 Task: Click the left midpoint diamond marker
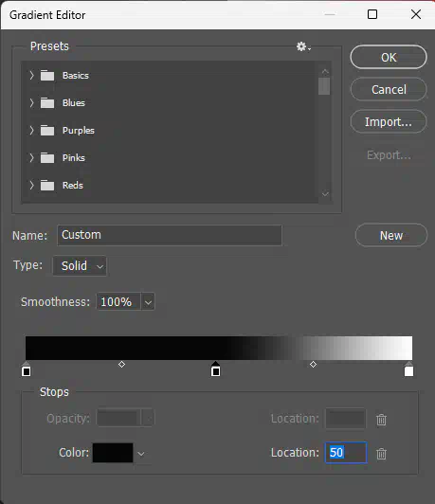pos(121,364)
